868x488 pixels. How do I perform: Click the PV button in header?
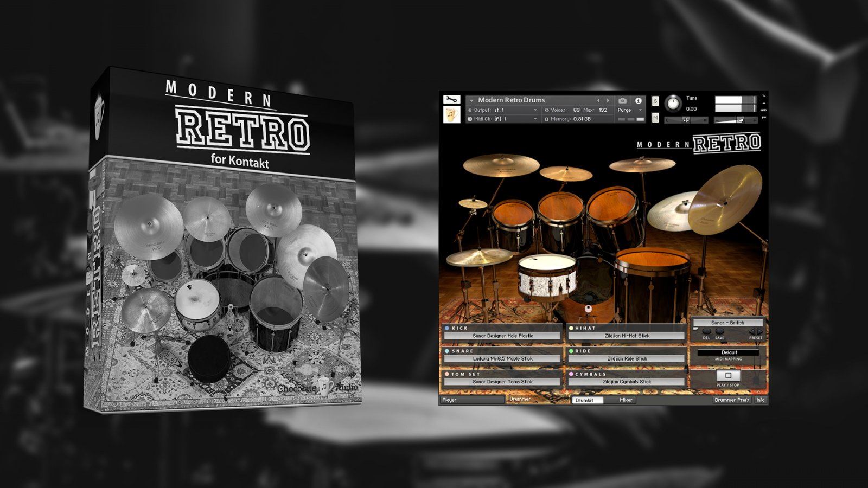(764, 118)
